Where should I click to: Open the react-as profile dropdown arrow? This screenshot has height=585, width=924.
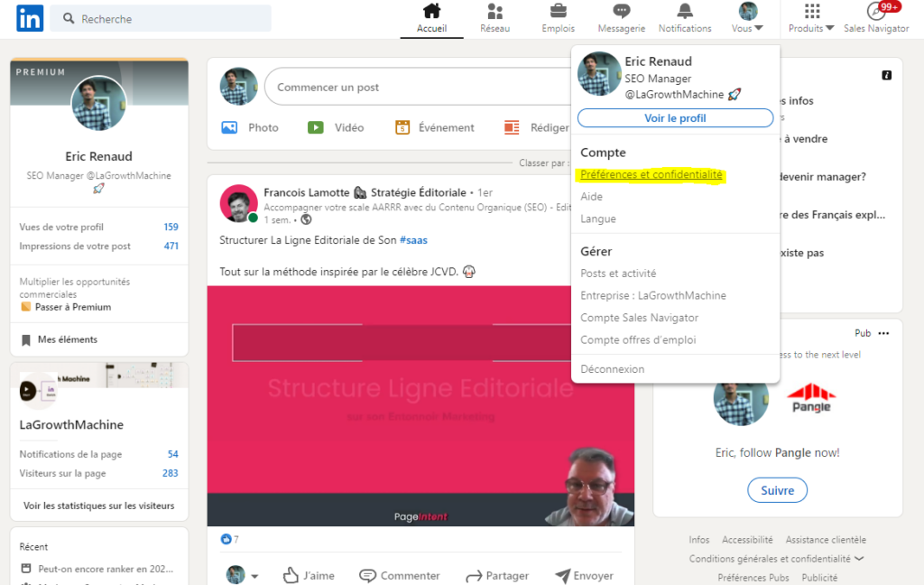[254, 576]
